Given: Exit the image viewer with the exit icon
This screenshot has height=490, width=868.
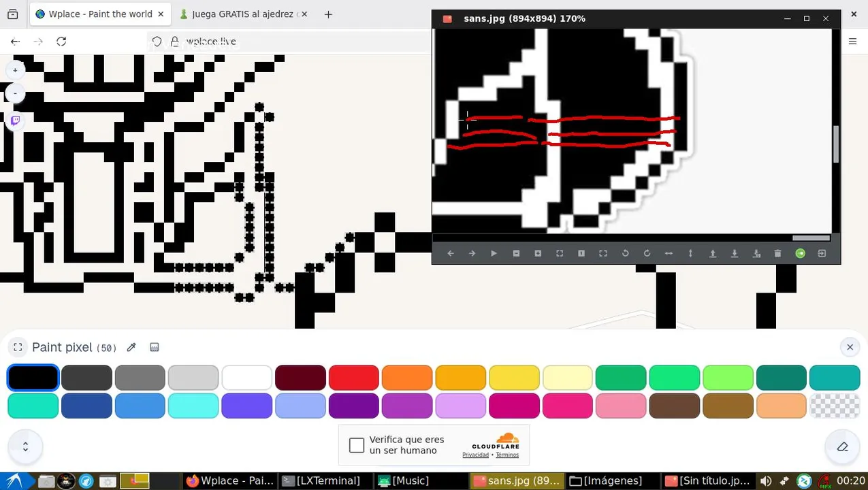Looking at the screenshot, I should [822, 253].
